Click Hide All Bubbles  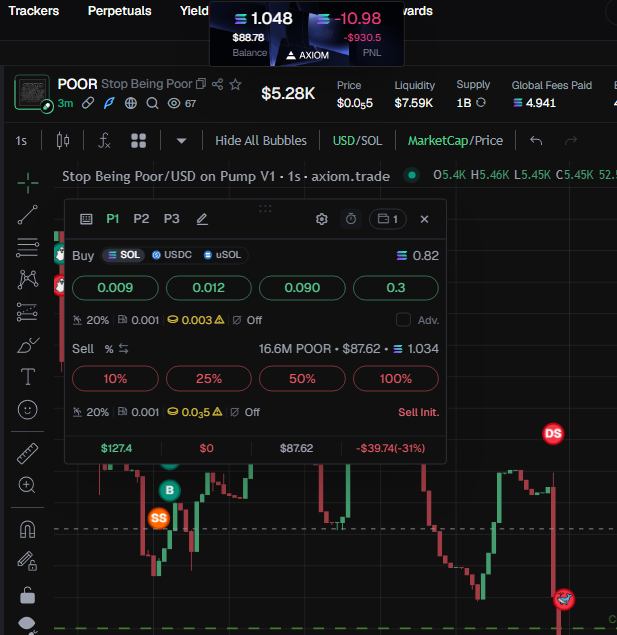[261, 141]
